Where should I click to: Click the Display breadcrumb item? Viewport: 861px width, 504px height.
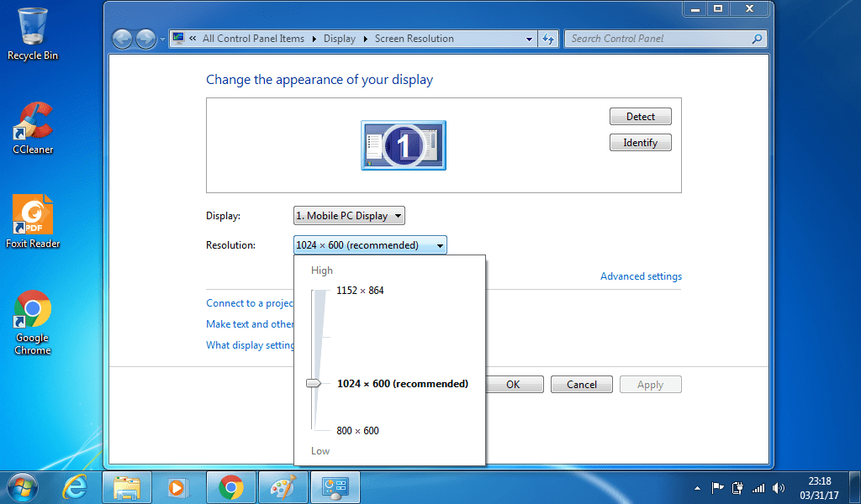pos(340,39)
